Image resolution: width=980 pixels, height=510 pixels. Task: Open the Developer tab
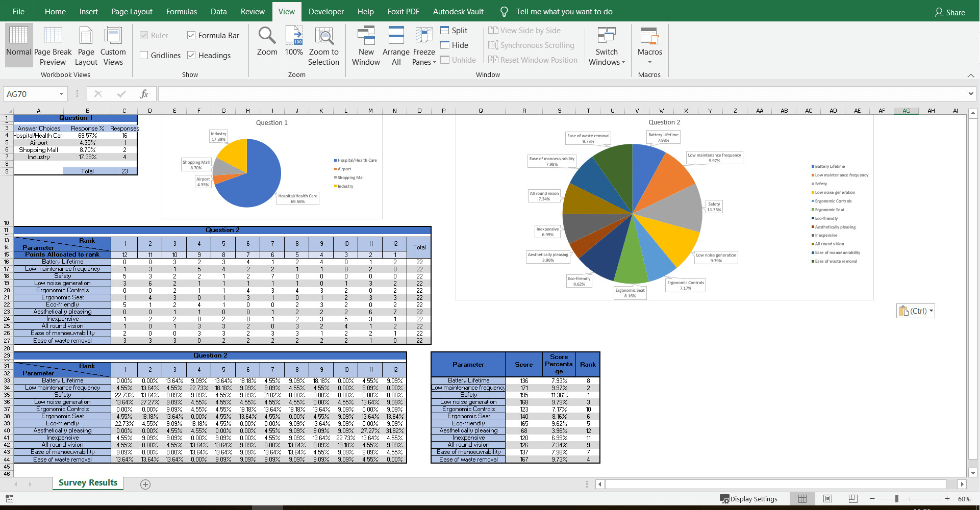326,11
